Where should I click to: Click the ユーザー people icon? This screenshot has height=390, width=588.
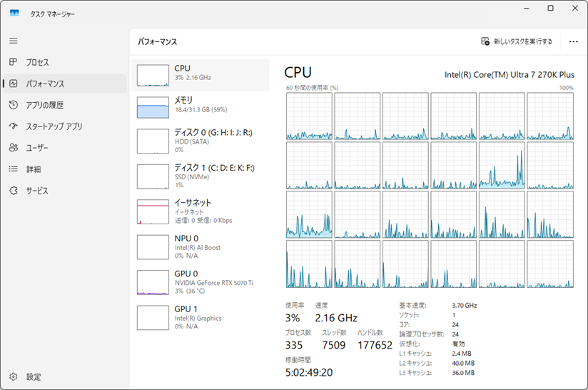pyautogui.click(x=14, y=148)
